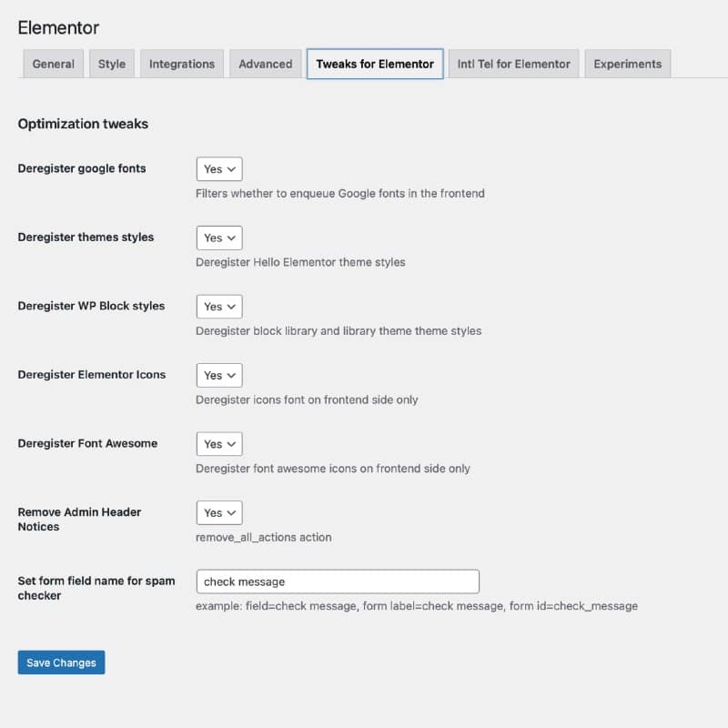728x728 pixels.
Task: Click 'Deregister font awesome icons' description
Action: [333, 469]
